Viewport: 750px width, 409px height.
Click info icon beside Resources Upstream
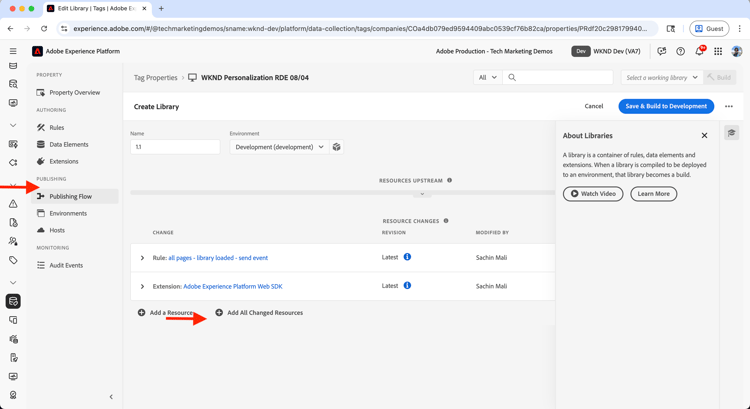point(449,180)
